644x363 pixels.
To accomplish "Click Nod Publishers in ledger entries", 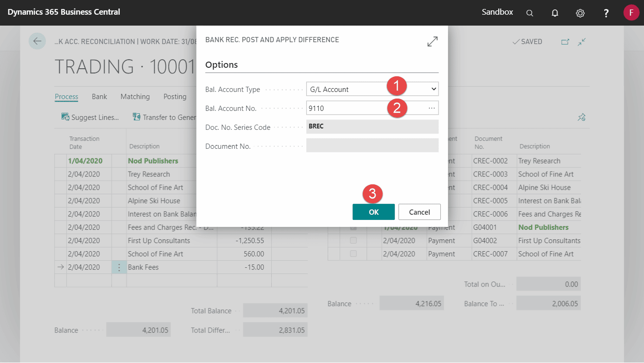I will 543,227.
